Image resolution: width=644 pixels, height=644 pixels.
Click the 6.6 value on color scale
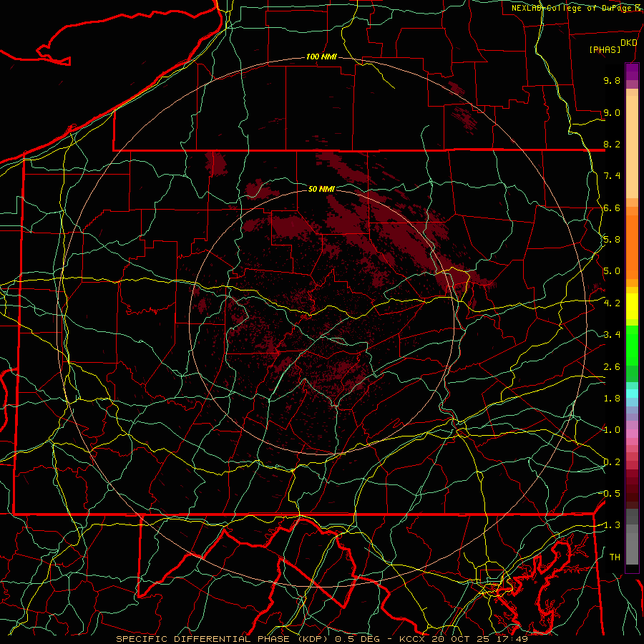pos(612,208)
